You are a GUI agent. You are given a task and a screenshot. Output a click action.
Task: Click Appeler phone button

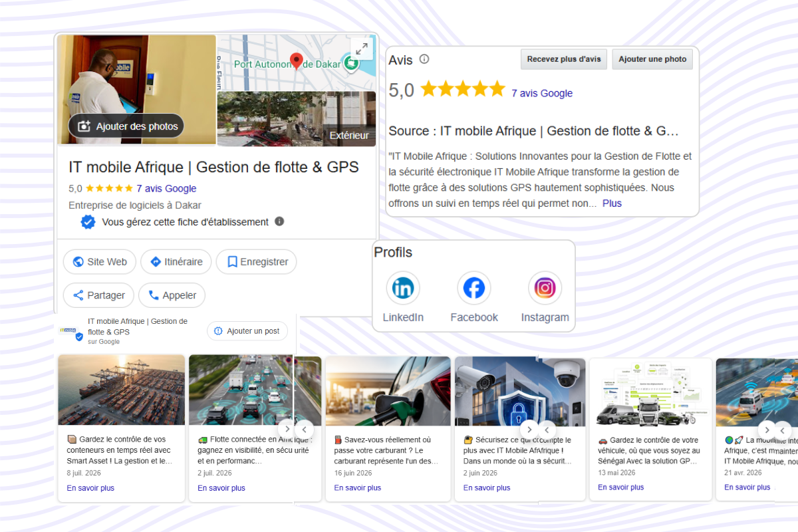point(172,295)
